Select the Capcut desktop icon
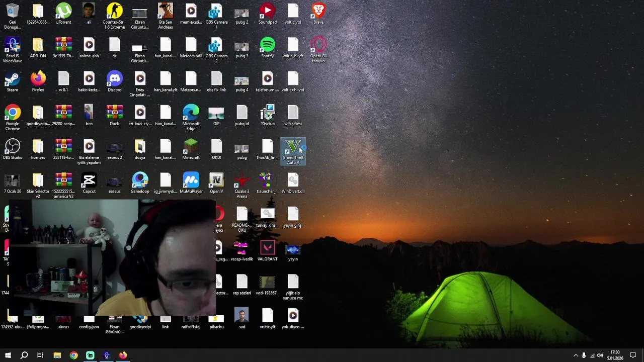The width and height of the screenshot is (644, 362). coord(89,183)
